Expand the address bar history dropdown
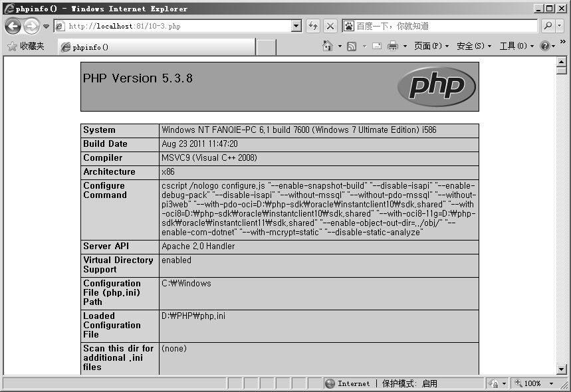This screenshot has width=571, height=392. [x=296, y=26]
